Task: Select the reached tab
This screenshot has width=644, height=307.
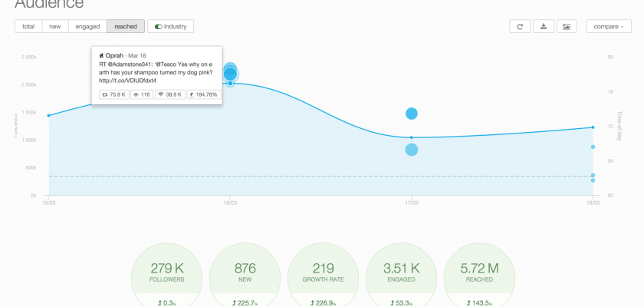Action: [x=126, y=27]
